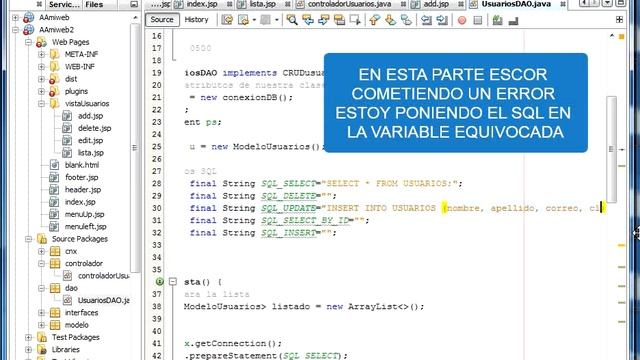640x360 pixels.
Task: Switch editor to History view
Action: click(196, 20)
